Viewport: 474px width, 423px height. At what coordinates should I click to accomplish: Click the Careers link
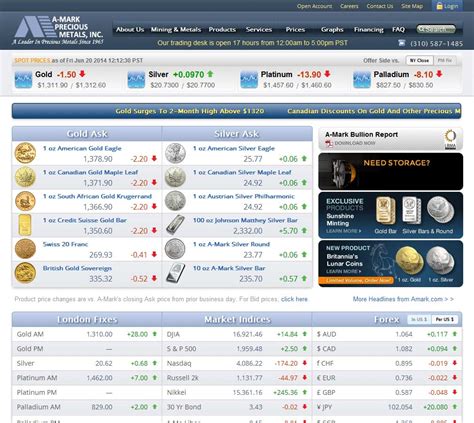coord(349,6)
